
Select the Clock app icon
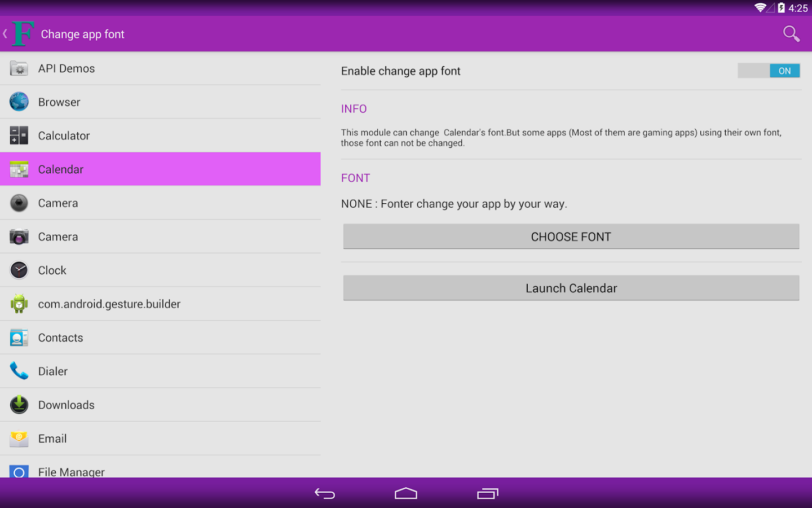click(x=19, y=270)
